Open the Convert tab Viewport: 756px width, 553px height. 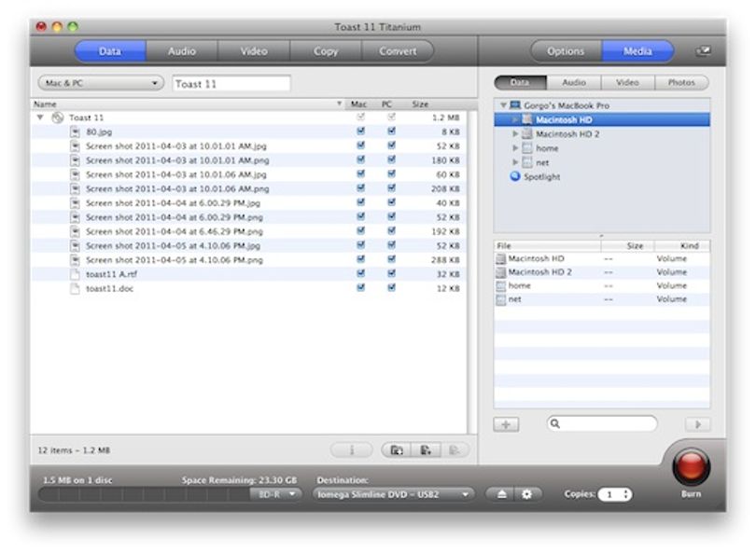tap(398, 51)
